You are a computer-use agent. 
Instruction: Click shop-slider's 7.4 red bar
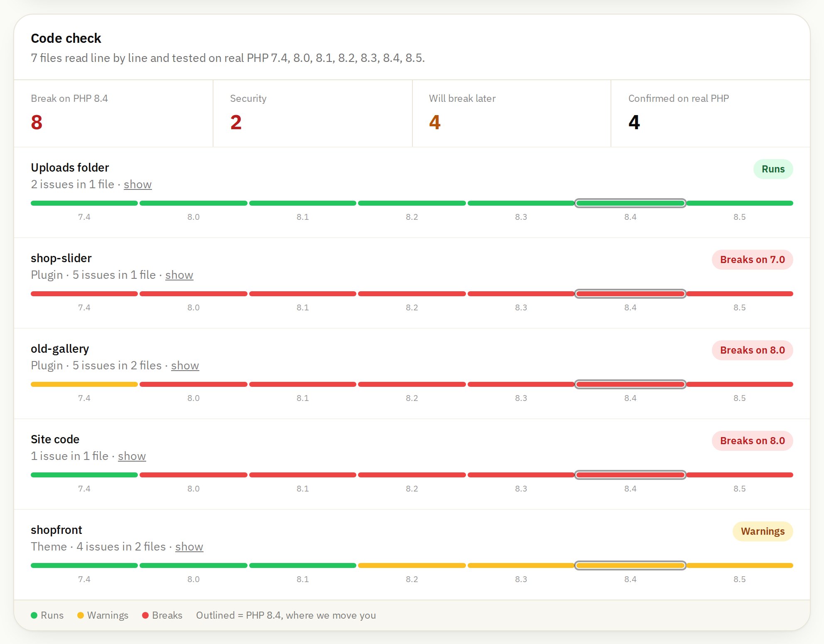click(84, 294)
